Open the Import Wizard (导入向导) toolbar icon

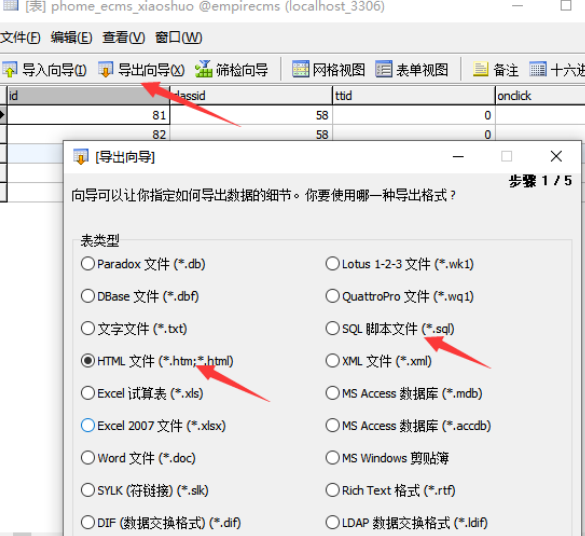tap(10, 69)
